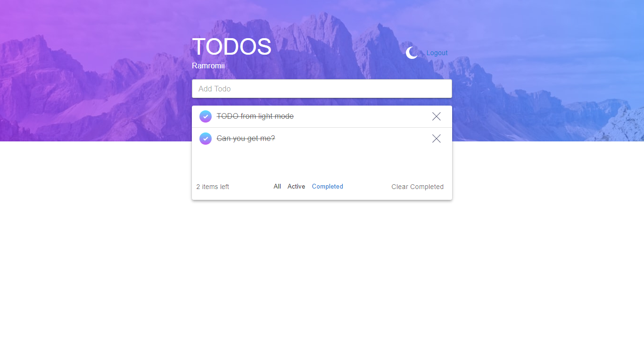
Task: Focus the Add Todo input field
Action: pyautogui.click(x=322, y=89)
